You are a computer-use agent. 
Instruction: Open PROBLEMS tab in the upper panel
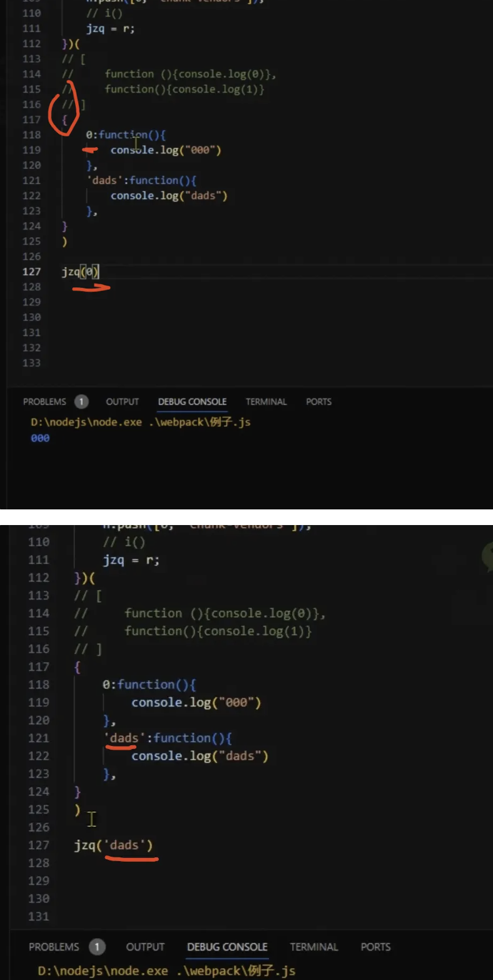click(x=44, y=402)
